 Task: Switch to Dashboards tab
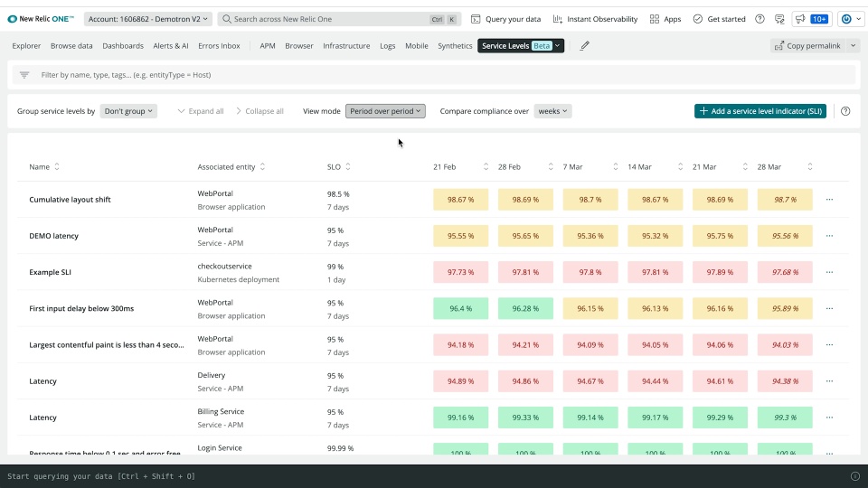[123, 46]
